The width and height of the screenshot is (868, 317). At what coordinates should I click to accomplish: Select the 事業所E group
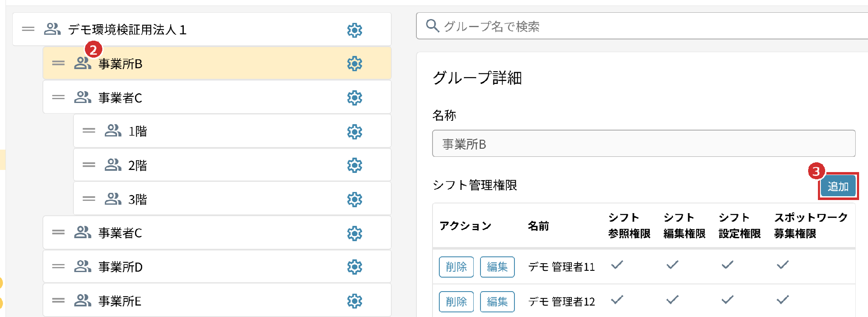coord(217,300)
